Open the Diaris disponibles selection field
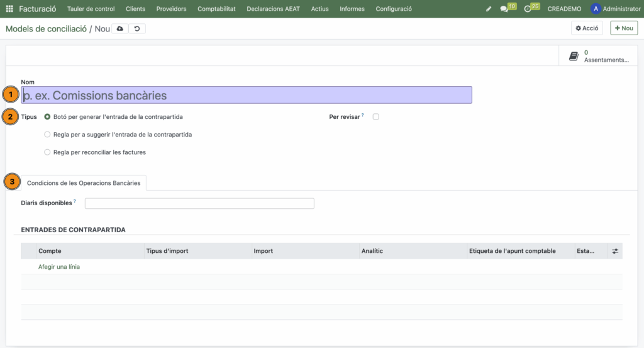The height and width of the screenshot is (348, 644). 199,203
